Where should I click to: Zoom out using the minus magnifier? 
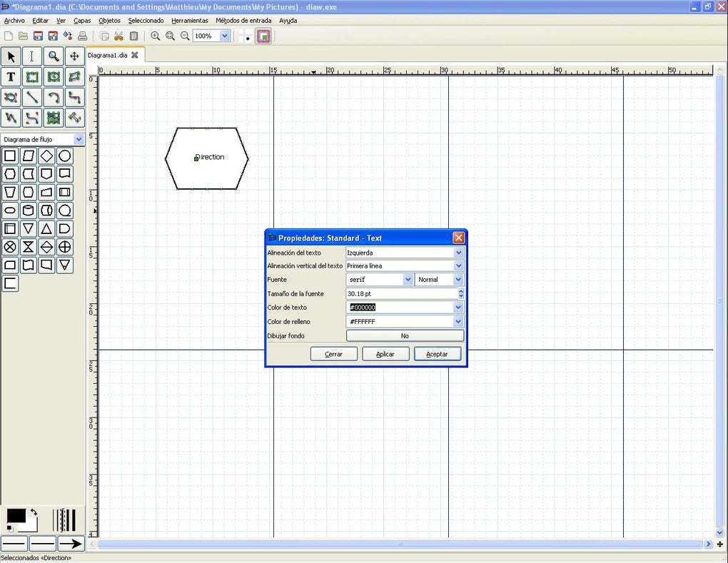185,36
